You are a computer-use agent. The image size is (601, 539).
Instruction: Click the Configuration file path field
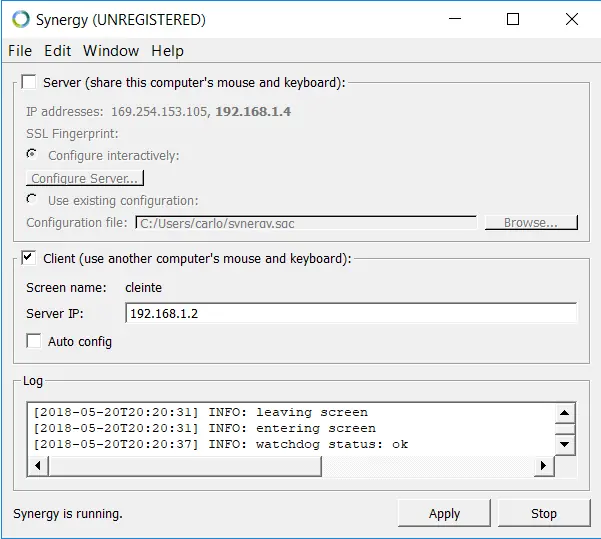305,222
